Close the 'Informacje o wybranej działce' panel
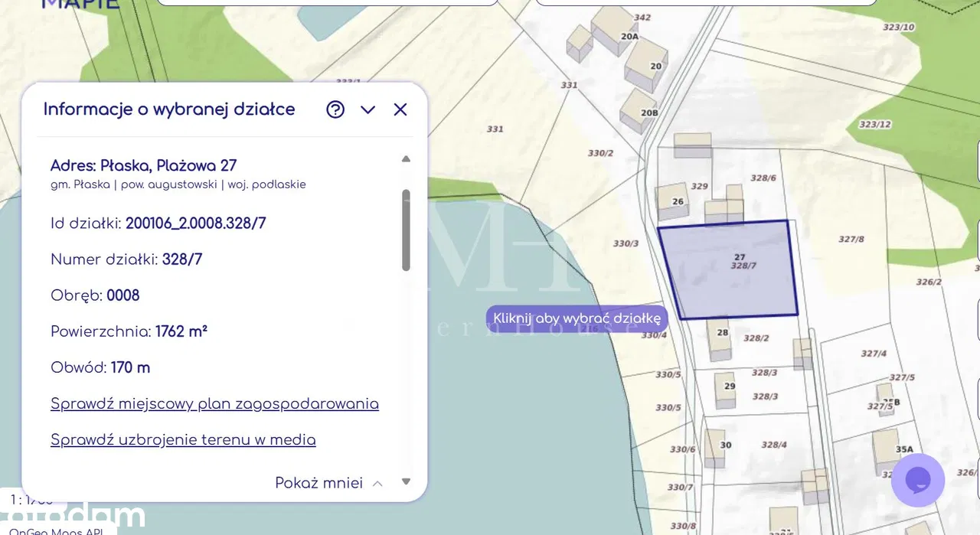The height and width of the screenshot is (535, 980). point(400,109)
